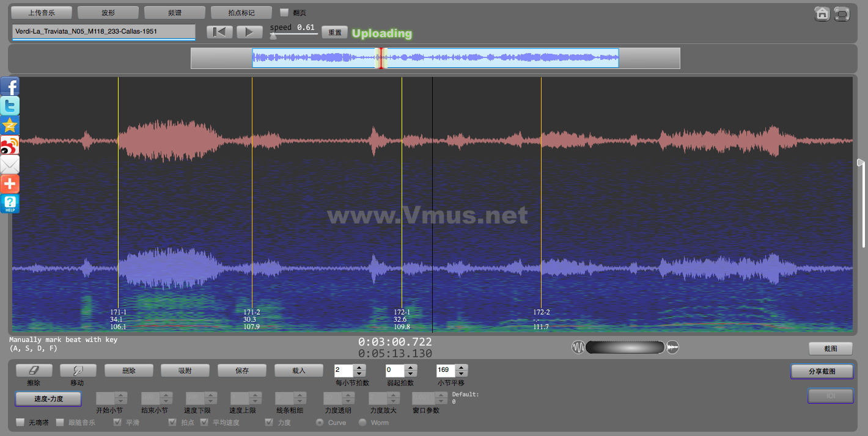This screenshot has height=436, width=868.
Task: Click the Weibo share icon
Action: (x=10, y=145)
